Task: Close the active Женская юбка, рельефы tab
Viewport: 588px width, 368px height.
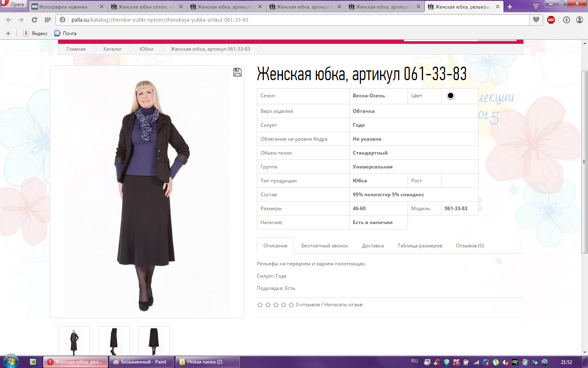Action: pyautogui.click(x=498, y=7)
